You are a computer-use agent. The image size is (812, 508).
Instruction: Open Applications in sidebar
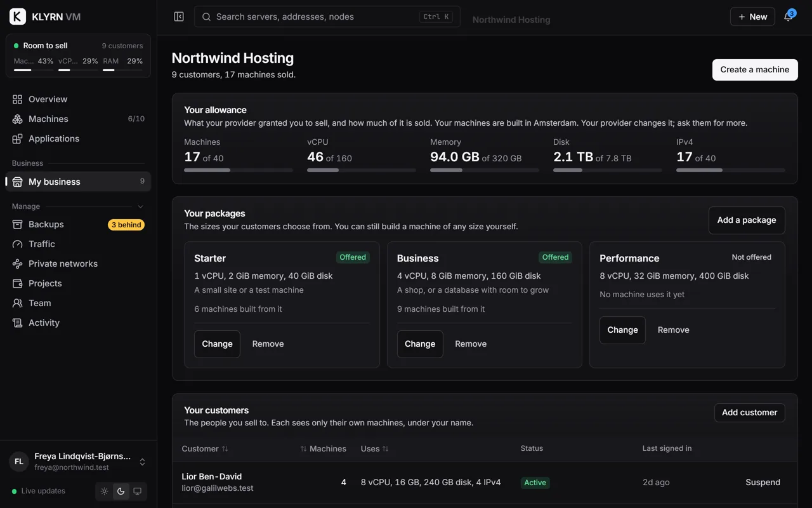tap(78, 138)
